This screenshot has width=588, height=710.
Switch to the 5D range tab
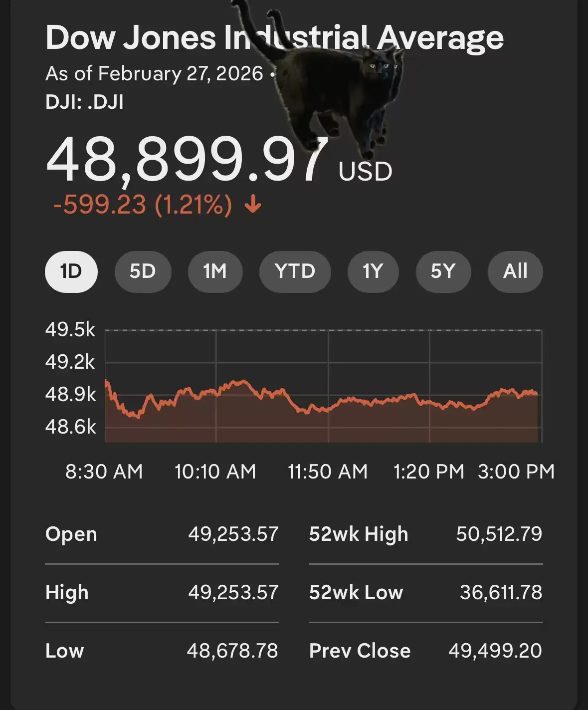[x=143, y=272]
